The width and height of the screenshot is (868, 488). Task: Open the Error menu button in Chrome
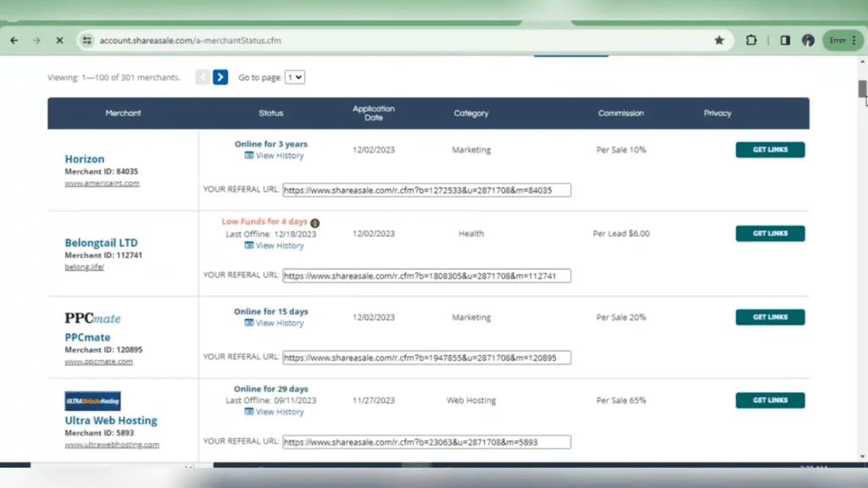point(843,41)
